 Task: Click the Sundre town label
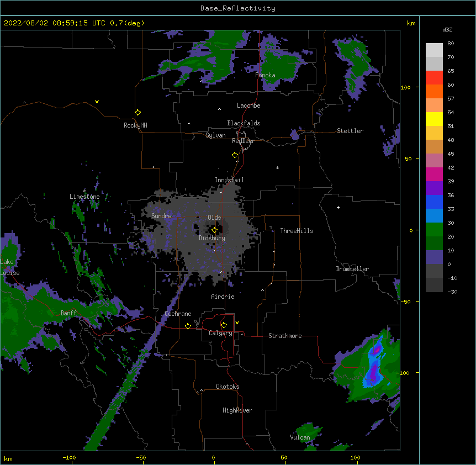[x=161, y=216]
